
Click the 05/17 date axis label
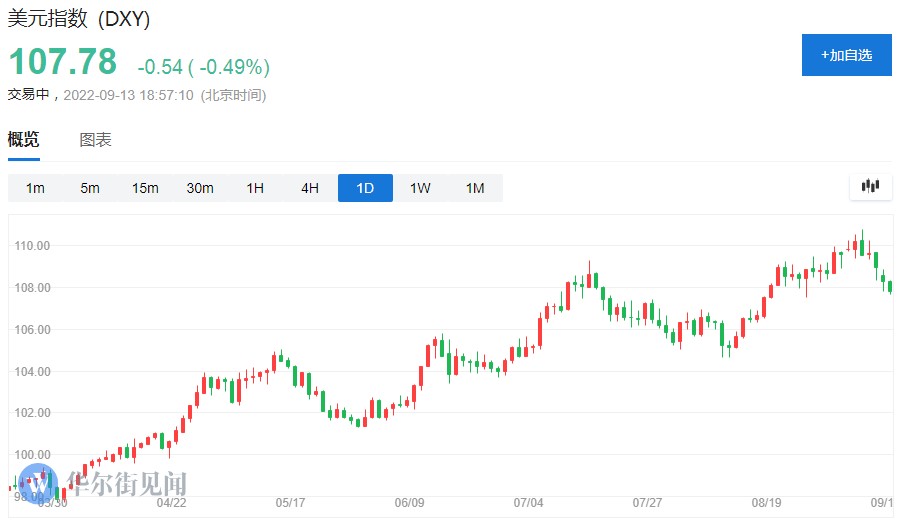(x=290, y=502)
